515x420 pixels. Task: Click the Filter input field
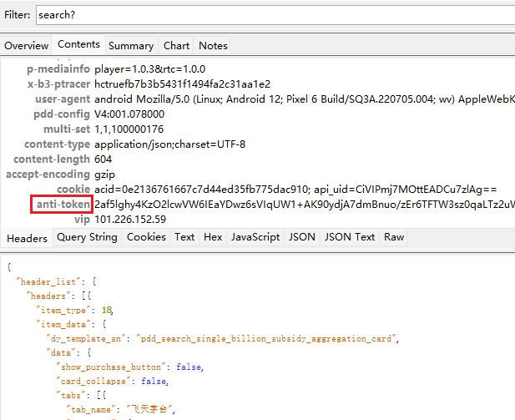click(274, 14)
